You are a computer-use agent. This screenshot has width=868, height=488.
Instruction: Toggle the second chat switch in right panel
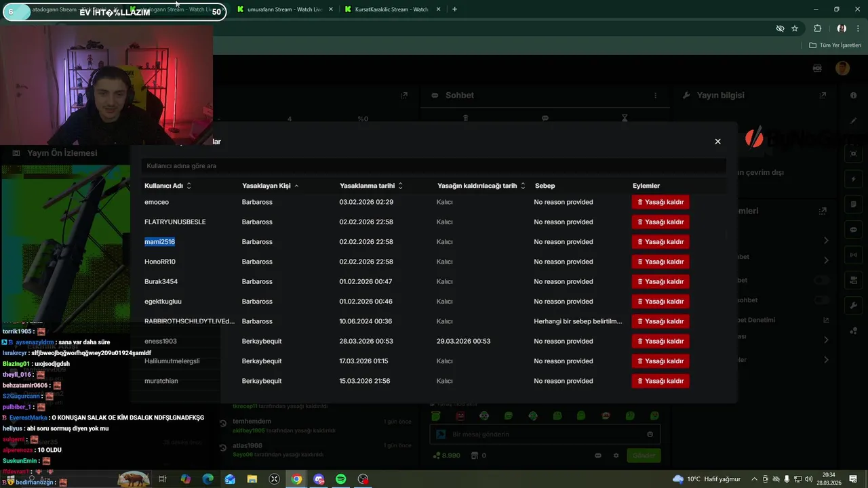pyautogui.click(x=822, y=300)
